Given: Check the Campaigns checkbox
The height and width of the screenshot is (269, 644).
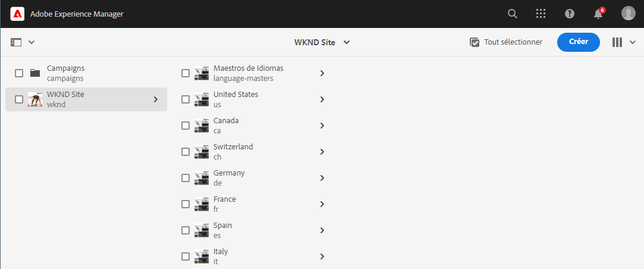Looking at the screenshot, I should pos(19,73).
